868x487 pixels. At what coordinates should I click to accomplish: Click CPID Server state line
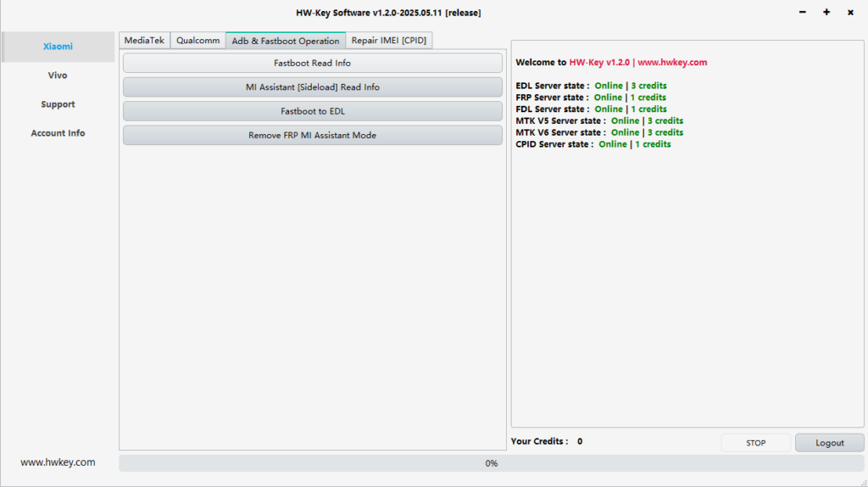[x=593, y=144]
